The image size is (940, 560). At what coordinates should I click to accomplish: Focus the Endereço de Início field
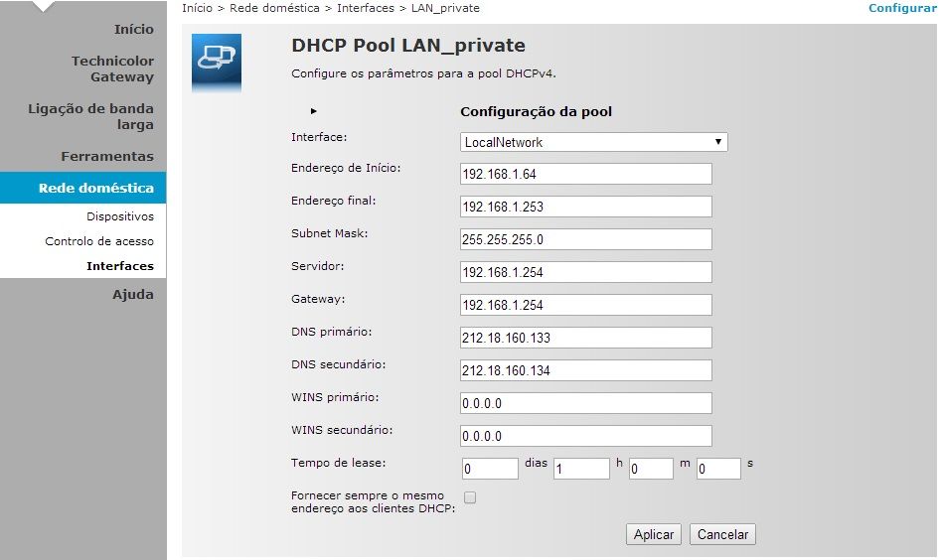tap(585, 174)
